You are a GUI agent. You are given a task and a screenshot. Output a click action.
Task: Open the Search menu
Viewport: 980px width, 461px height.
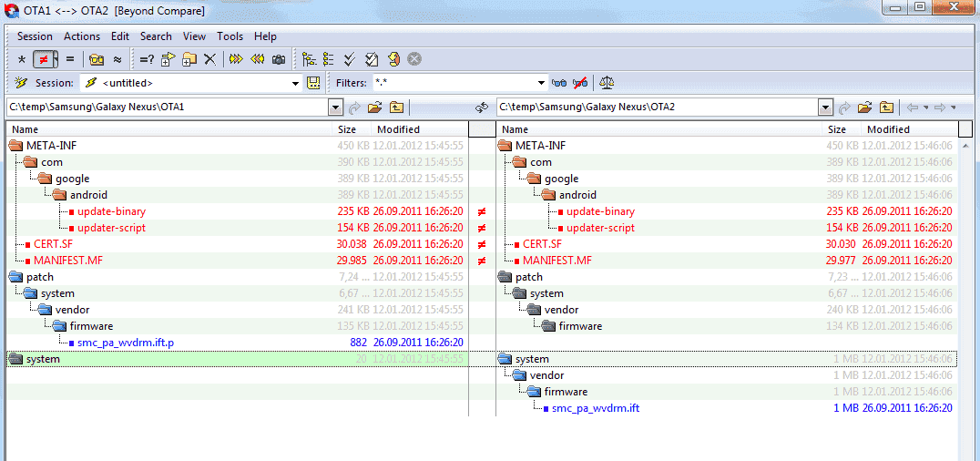(x=156, y=36)
